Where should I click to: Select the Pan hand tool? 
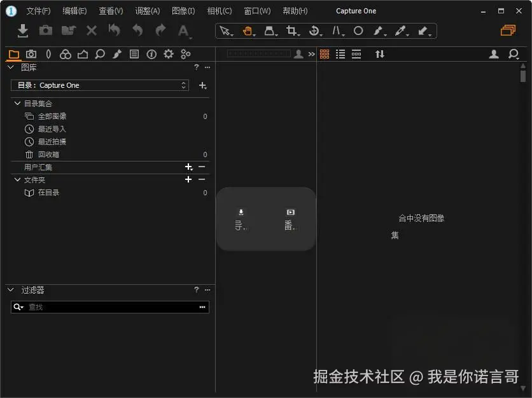248,31
